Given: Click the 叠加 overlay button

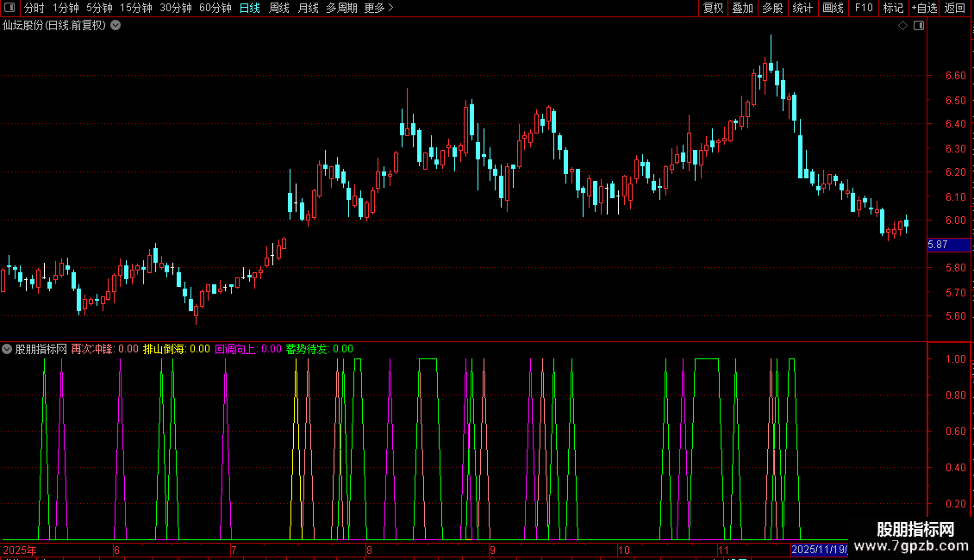Looking at the screenshot, I should pyautogui.click(x=742, y=8).
